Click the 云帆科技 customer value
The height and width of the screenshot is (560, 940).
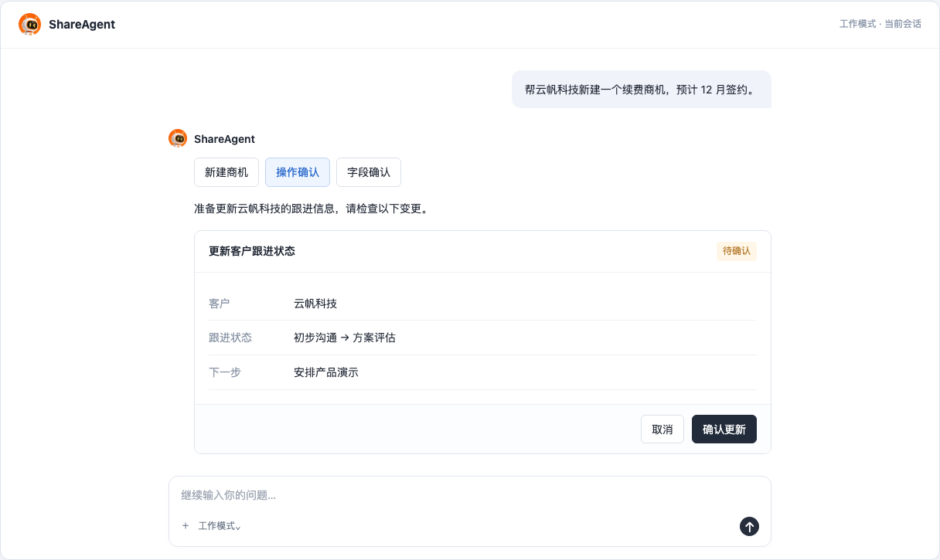pyautogui.click(x=315, y=304)
